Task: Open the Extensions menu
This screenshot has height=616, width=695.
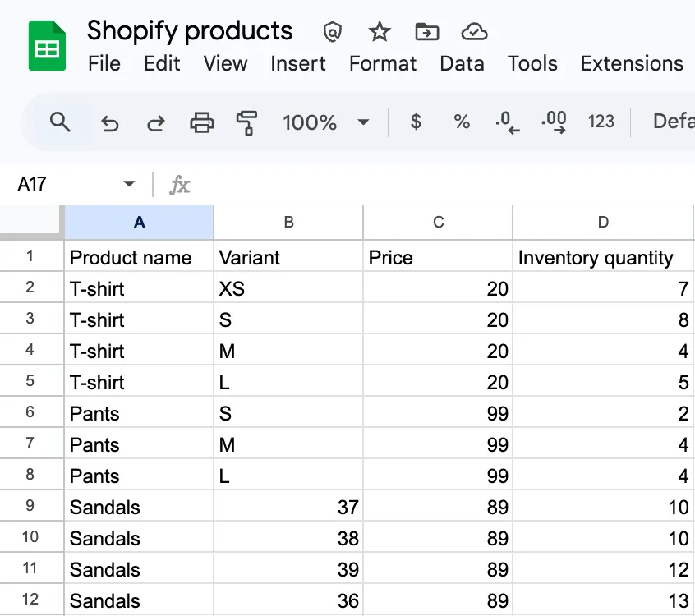Action: pyautogui.click(x=632, y=63)
